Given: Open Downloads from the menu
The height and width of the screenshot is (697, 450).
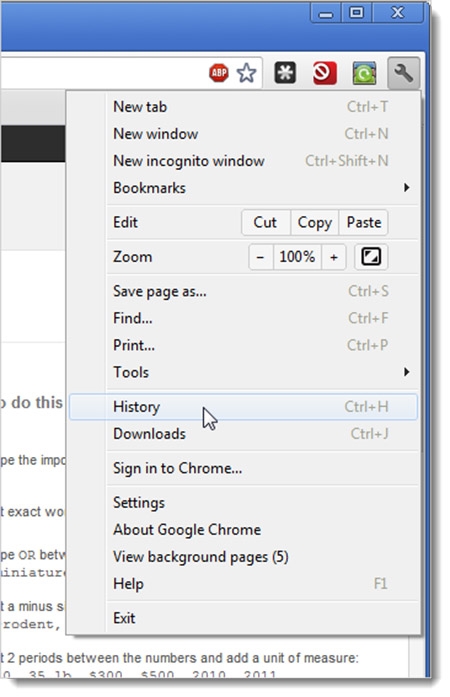Looking at the screenshot, I should tap(244, 434).
